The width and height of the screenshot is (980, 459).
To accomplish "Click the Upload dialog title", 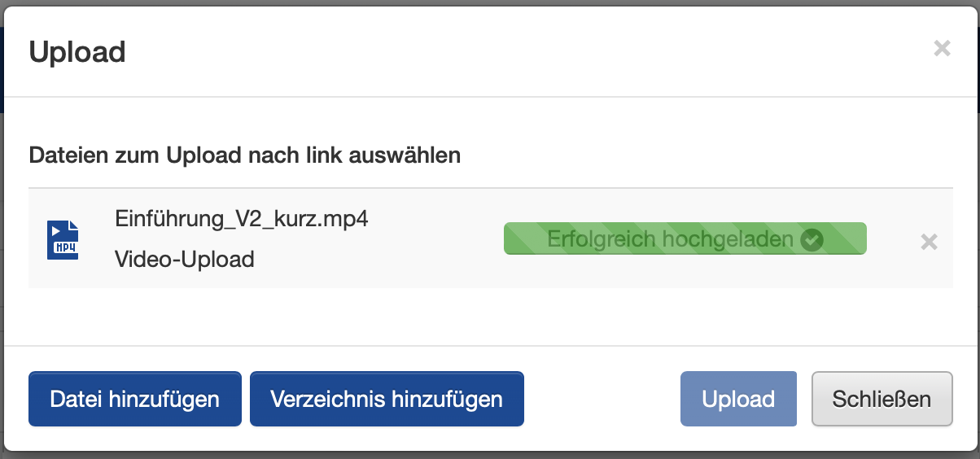I will click(77, 52).
